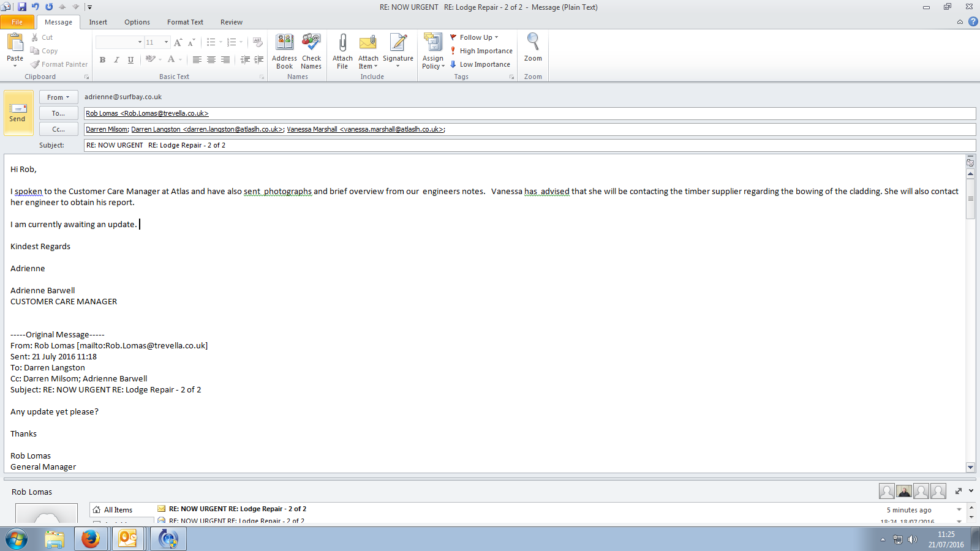Viewport: 980px width, 551px height.
Task: Click the Cc... button
Action: (x=58, y=129)
